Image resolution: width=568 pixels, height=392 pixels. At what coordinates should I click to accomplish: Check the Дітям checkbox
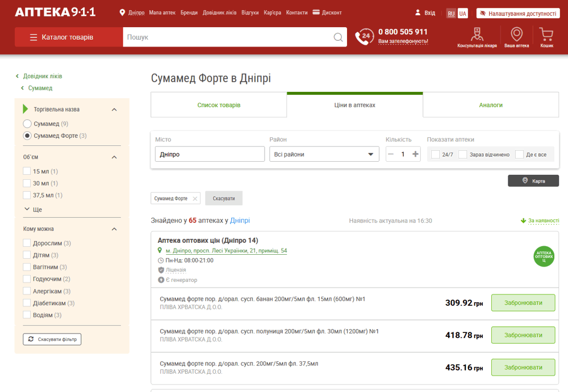click(27, 255)
